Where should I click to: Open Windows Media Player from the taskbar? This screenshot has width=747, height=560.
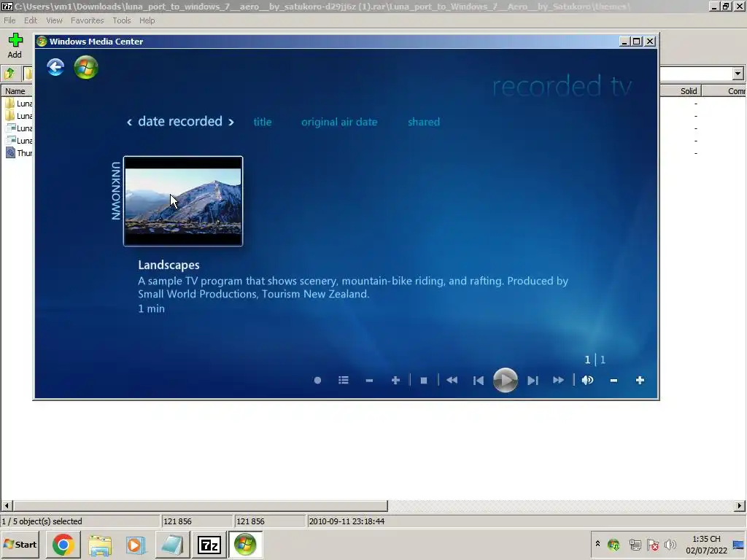tap(136, 545)
